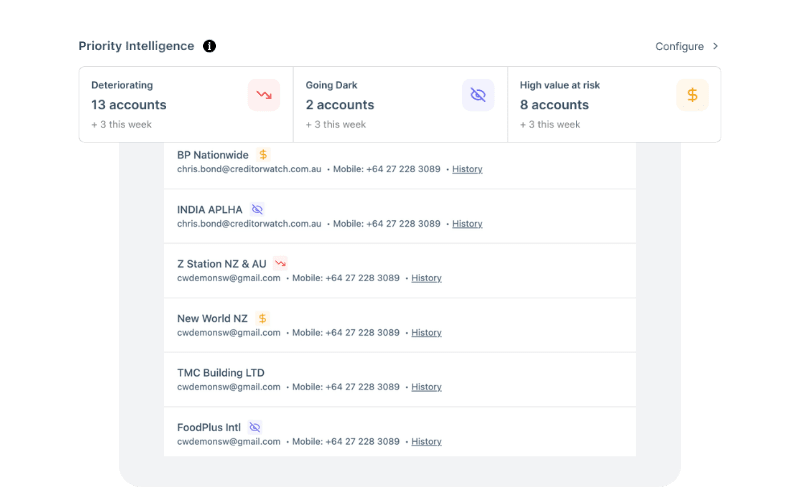The height and width of the screenshot is (500, 800).
Task: Open History link for TMC Building LTD
Action: point(426,387)
